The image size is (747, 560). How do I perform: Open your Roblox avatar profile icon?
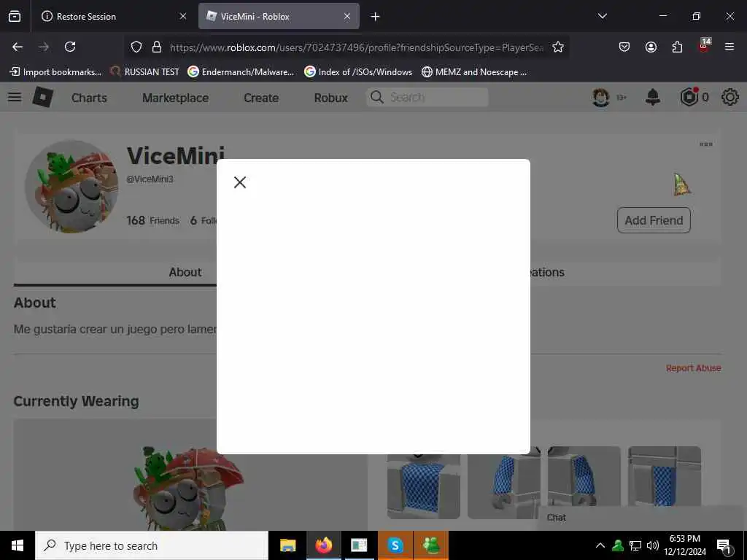(x=601, y=97)
